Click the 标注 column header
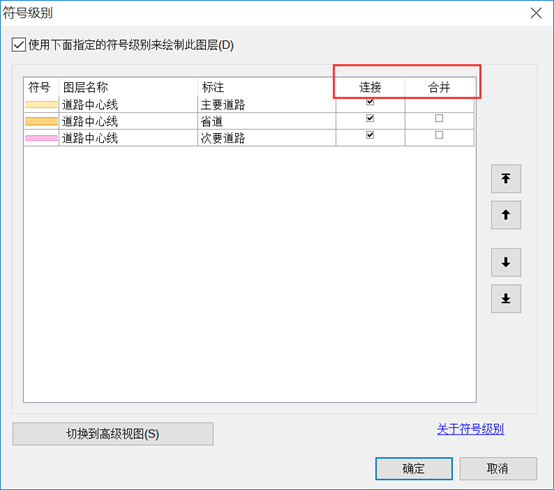The image size is (554, 490). (266, 87)
